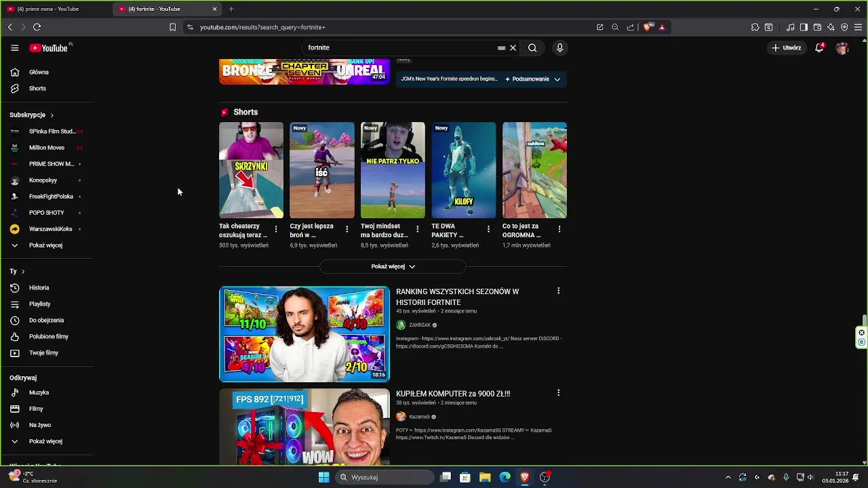Open options menu for KUPIŁEM KOMPUTER video
Image resolution: width=868 pixels, height=488 pixels.
click(558, 392)
